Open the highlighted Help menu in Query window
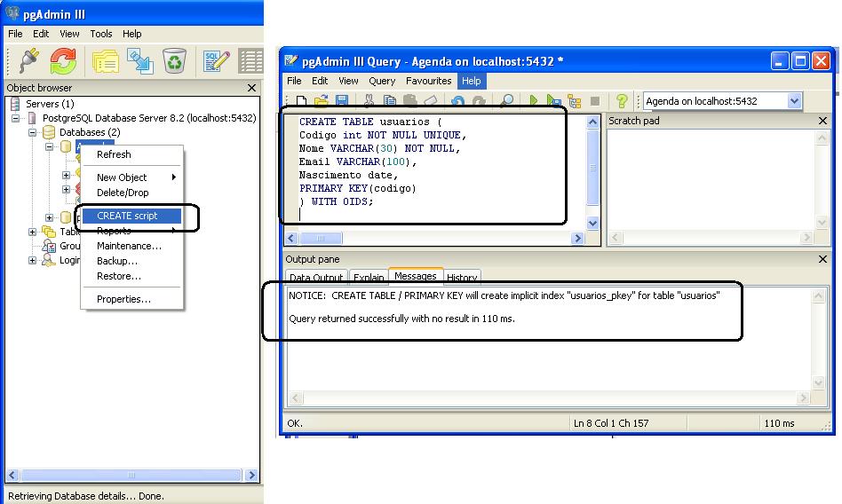The height and width of the screenshot is (504, 842). [472, 81]
